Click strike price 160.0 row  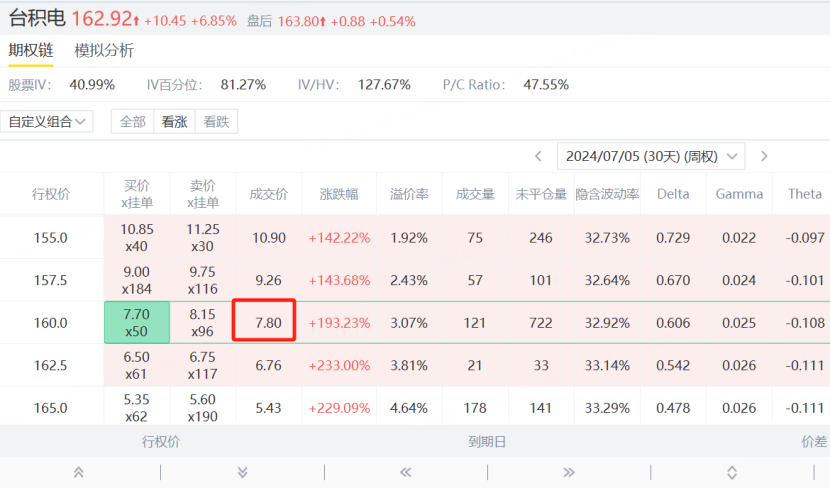tap(51, 322)
